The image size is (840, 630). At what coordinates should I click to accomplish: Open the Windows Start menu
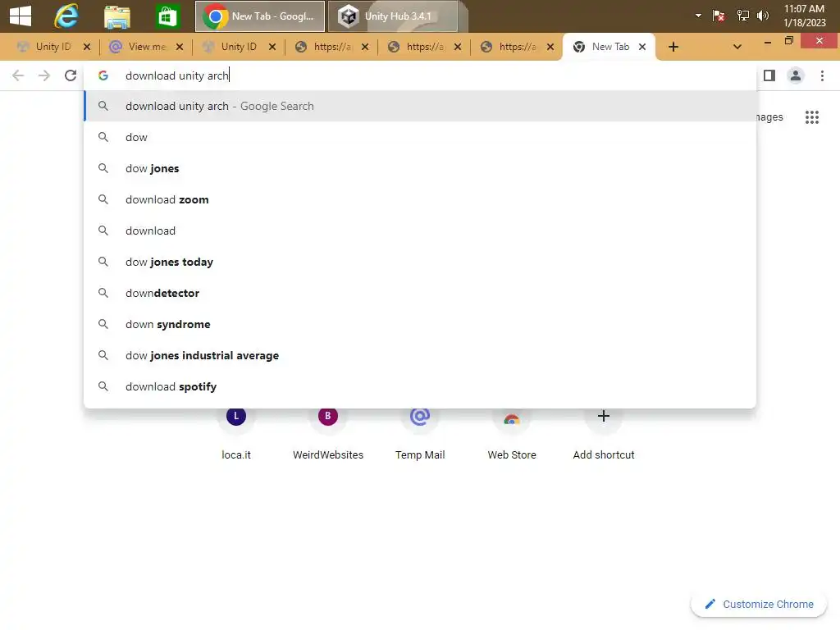click(x=21, y=16)
